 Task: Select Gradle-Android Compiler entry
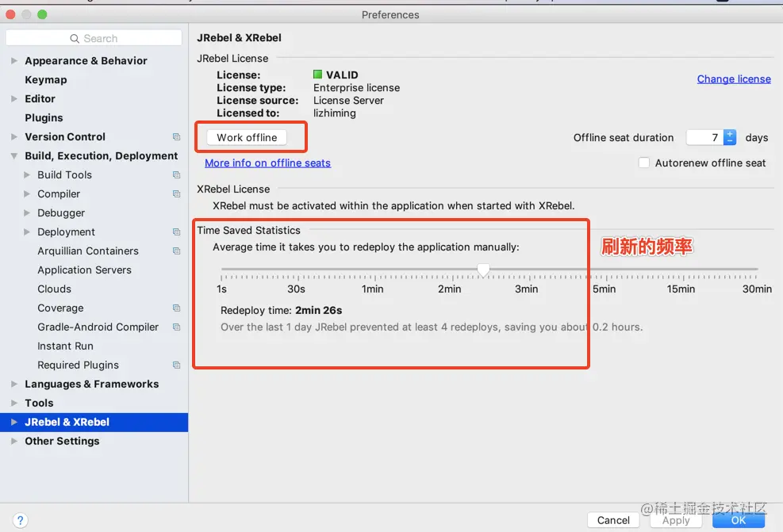pos(98,327)
